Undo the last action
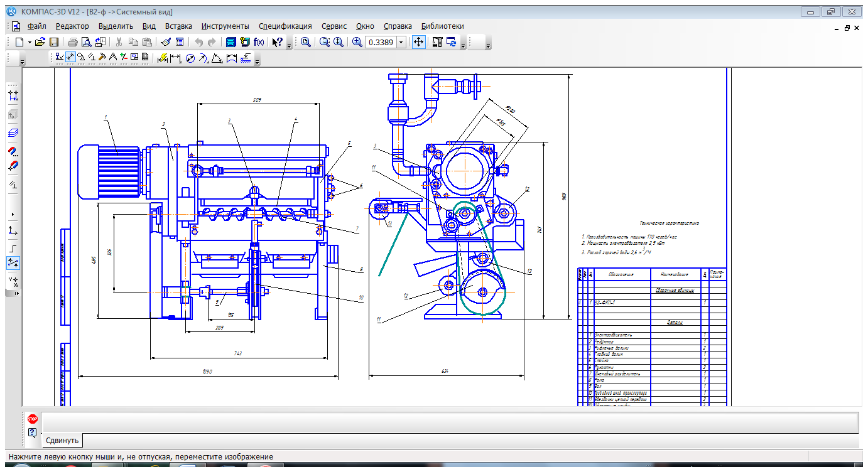868x467 pixels. 198,42
